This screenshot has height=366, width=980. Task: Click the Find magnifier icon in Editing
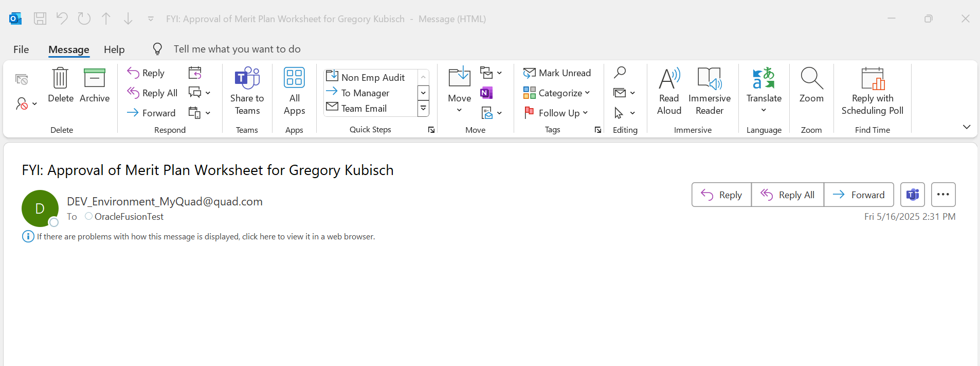(620, 73)
